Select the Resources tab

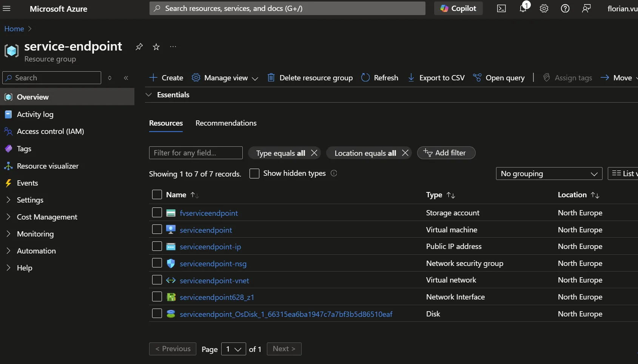(166, 123)
